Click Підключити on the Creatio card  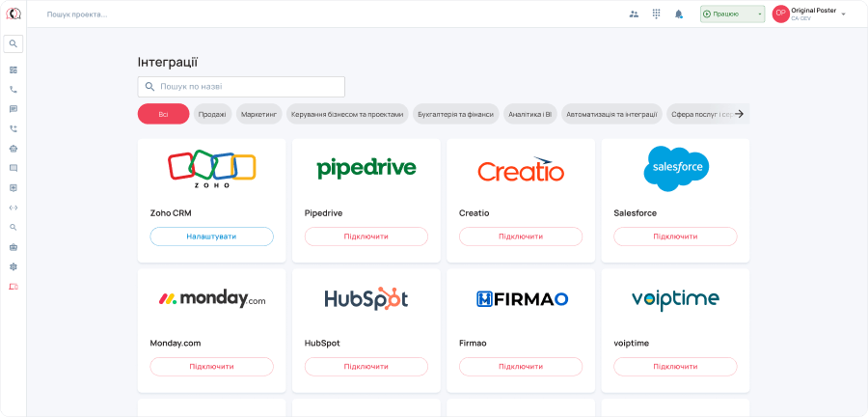coord(521,236)
